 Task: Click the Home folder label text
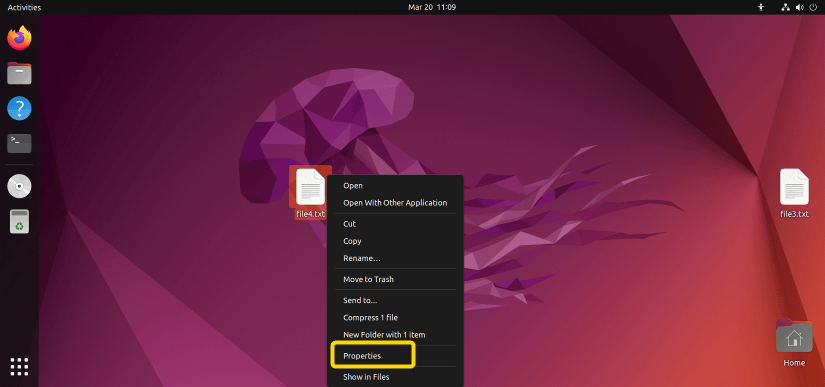pos(794,363)
